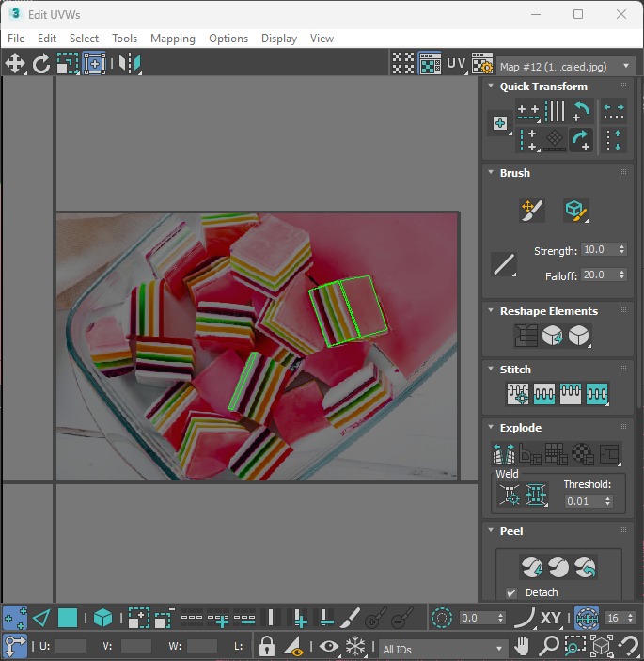
Task: Toggle the Lock Selected Vertices padlock
Action: point(266,646)
